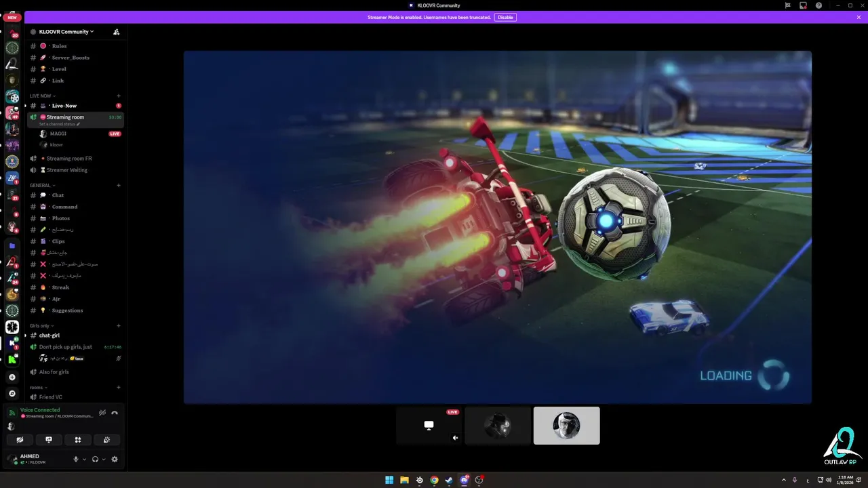Open the chat-girl channel
Image resolution: width=868 pixels, height=488 pixels.
coord(76,335)
